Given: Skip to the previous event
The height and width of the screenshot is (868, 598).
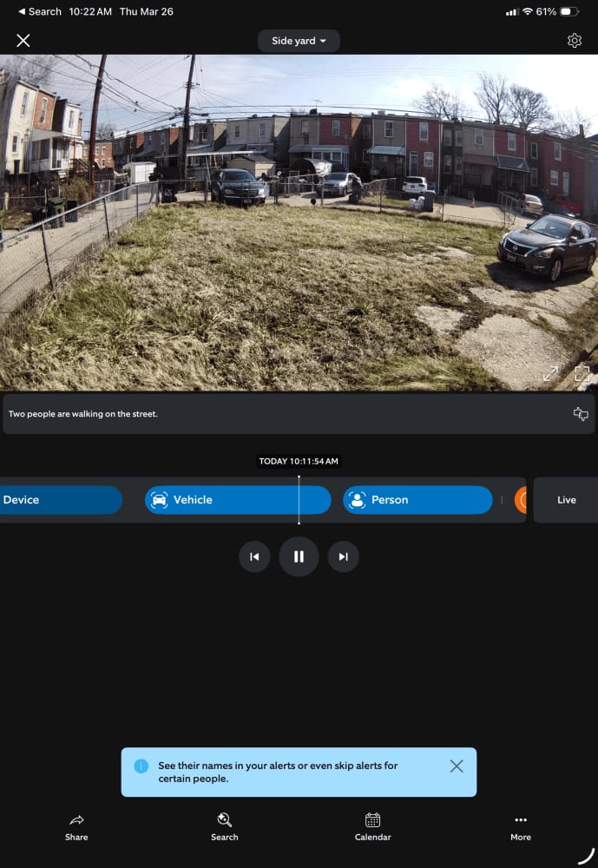Looking at the screenshot, I should tap(254, 556).
